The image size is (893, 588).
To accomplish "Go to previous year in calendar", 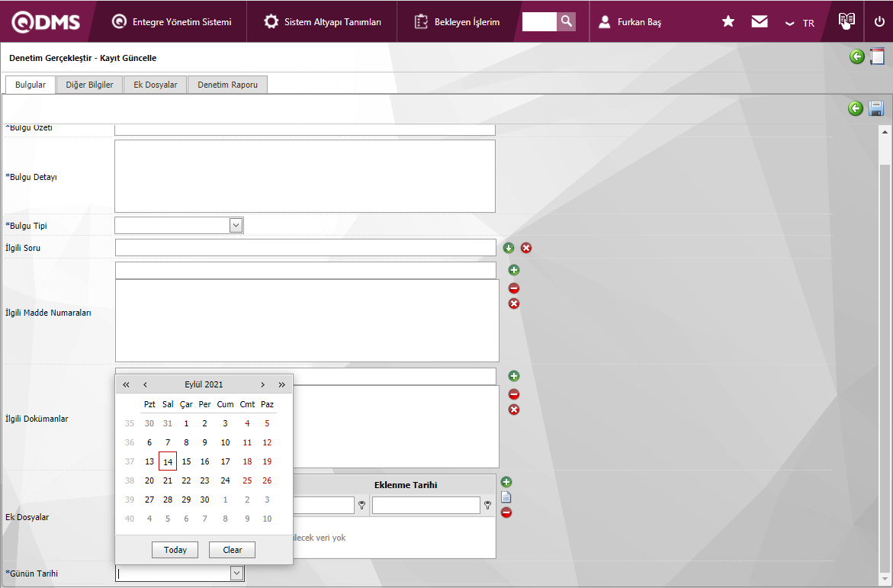I will pyautogui.click(x=126, y=384).
